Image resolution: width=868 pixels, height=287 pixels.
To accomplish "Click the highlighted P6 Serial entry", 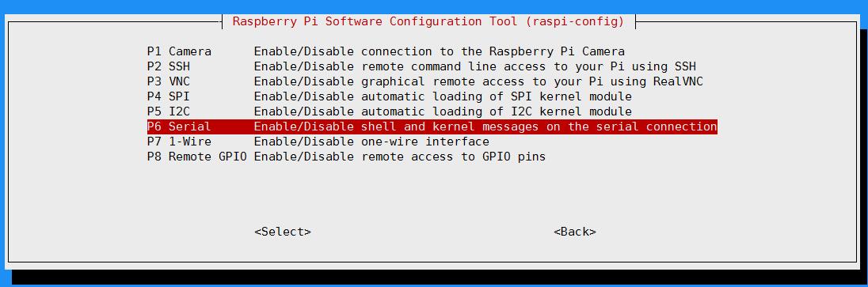I will [x=432, y=126].
